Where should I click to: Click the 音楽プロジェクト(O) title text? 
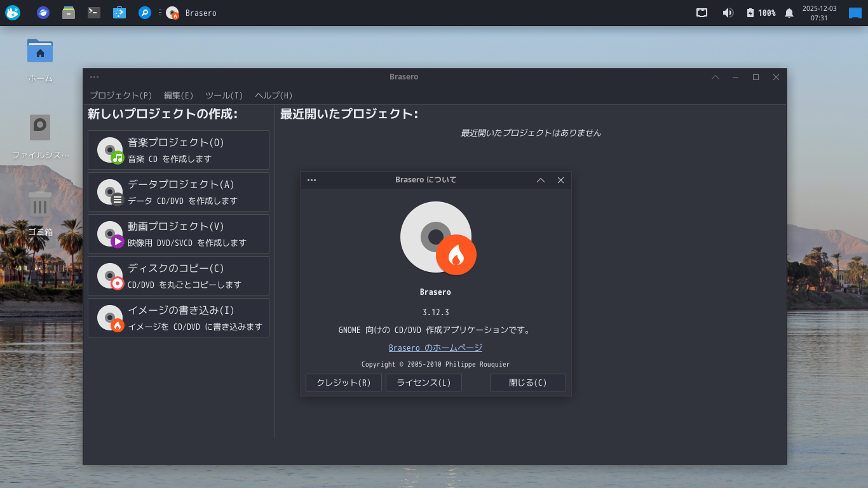pos(176,142)
